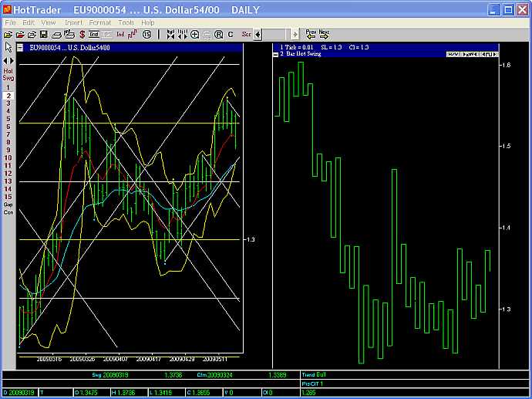Select swing level 7 in sidebar
Image resolution: width=532 pixels, height=399 pixels.
point(8,134)
